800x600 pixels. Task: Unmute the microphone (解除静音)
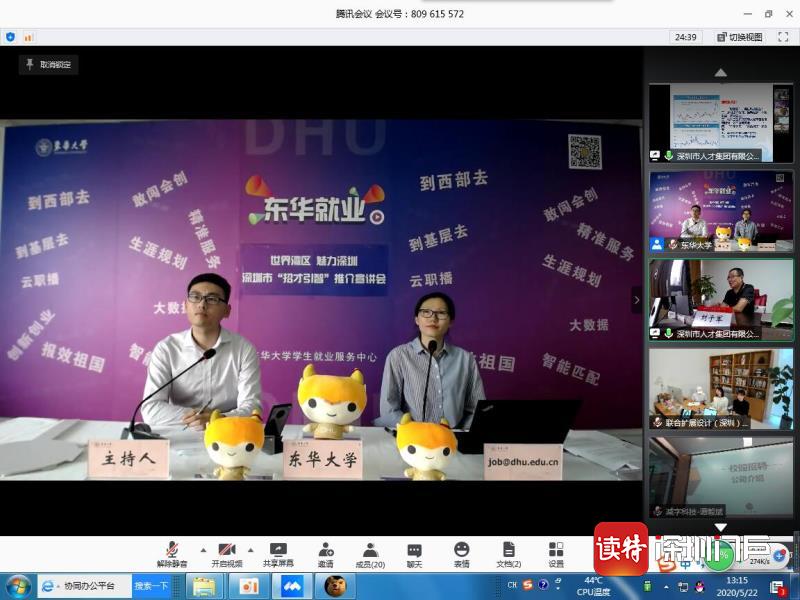tap(172, 555)
